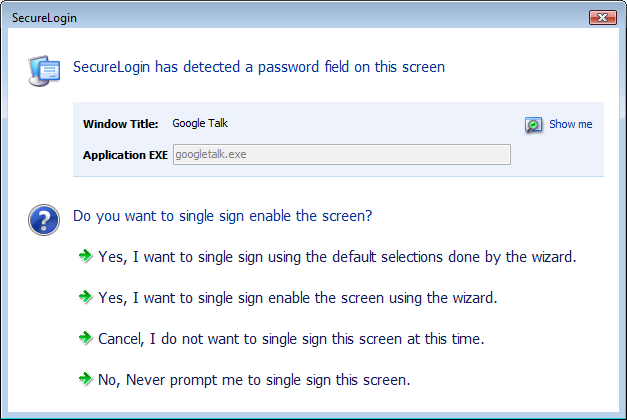Click the Window Title label
This screenshot has width=627, height=420.
tap(120, 124)
